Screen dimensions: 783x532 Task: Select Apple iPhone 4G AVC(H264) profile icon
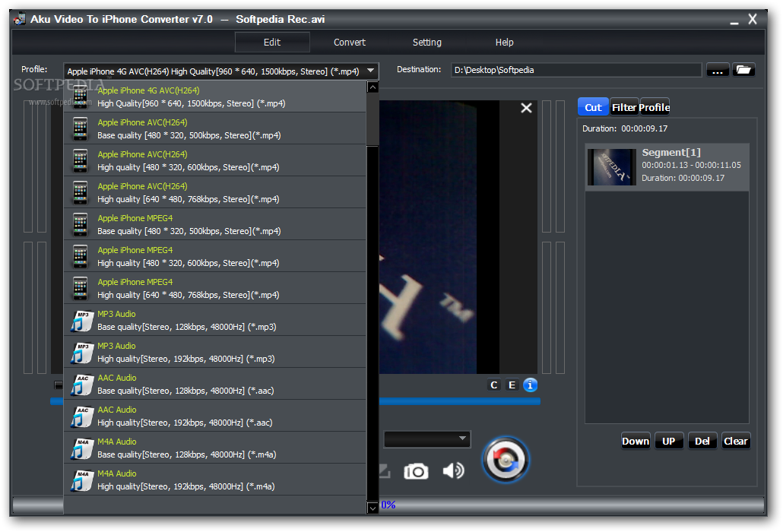pos(81,97)
